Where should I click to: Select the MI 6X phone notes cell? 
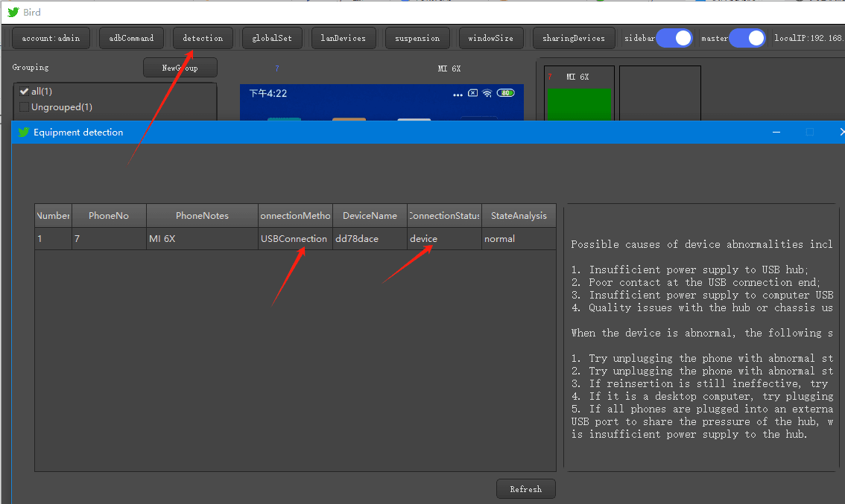click(x=202, y=238)
